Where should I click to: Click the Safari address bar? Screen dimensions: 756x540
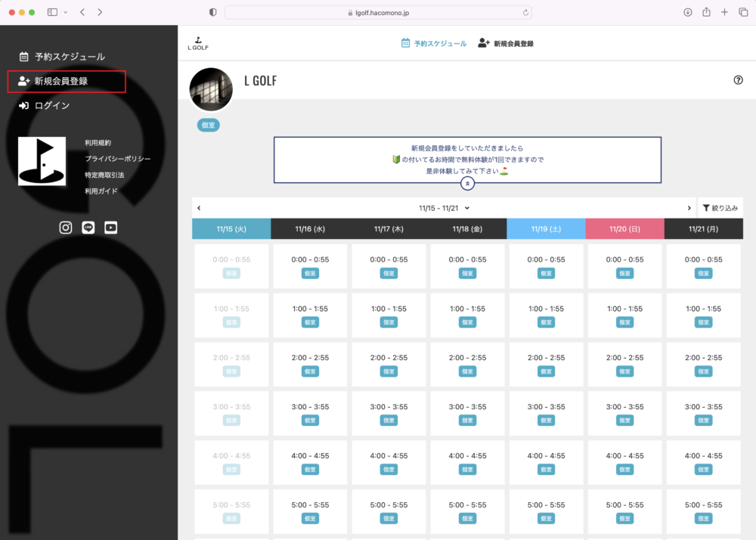[x=378, y=12]
